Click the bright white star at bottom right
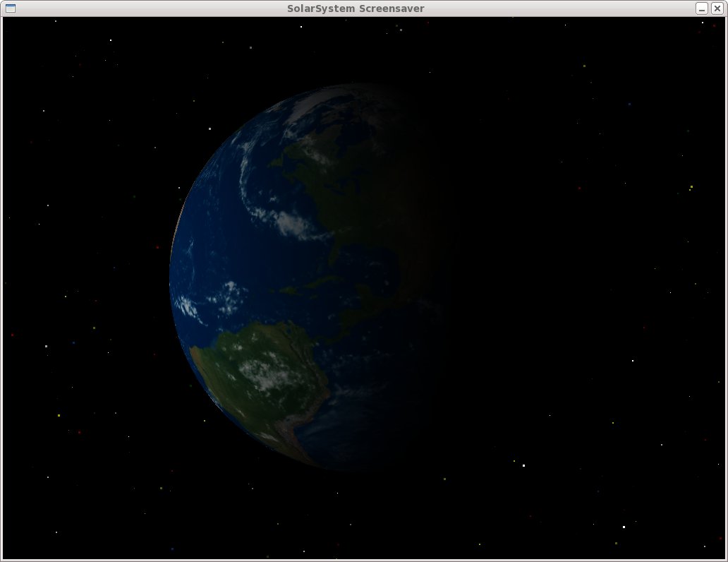The image size is (728, 562). click(x=624, y=526)
